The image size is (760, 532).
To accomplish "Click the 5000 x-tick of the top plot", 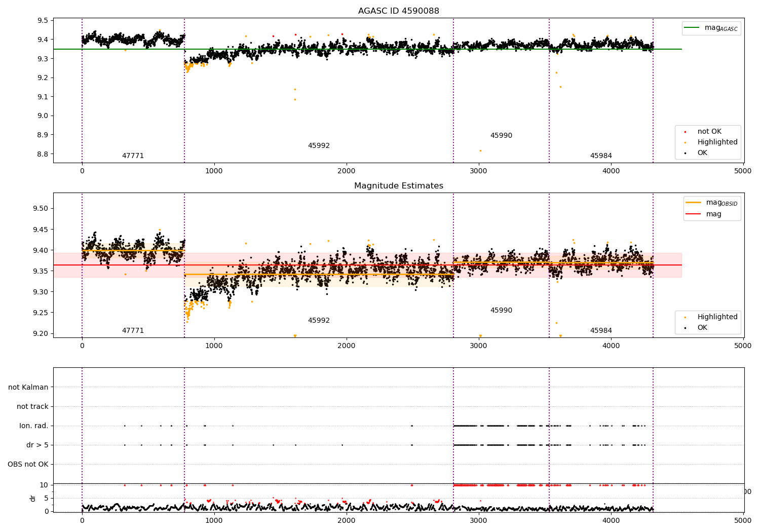I will [x=743, y=171].
